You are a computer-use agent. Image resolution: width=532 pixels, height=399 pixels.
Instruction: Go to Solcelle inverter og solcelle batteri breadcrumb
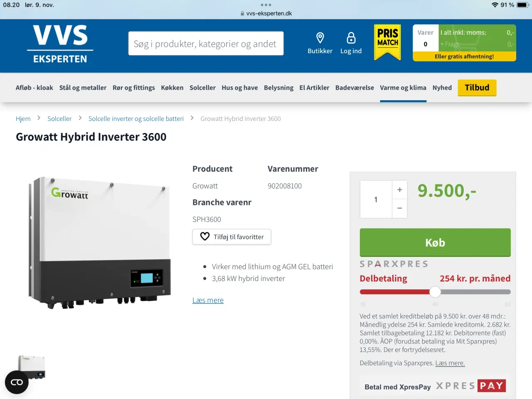click(x=136, y=119)
